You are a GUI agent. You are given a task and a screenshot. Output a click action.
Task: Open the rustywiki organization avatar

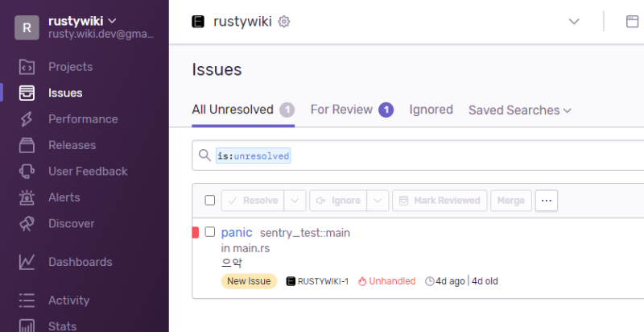point(27,27)
